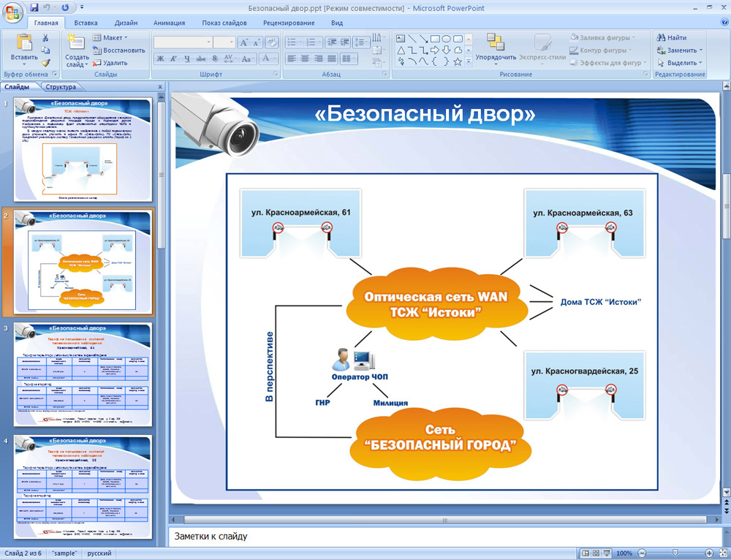This screenshot has height=560, width=731.
Task: Select the center alignment icon
Action: (x=304, y=58)
